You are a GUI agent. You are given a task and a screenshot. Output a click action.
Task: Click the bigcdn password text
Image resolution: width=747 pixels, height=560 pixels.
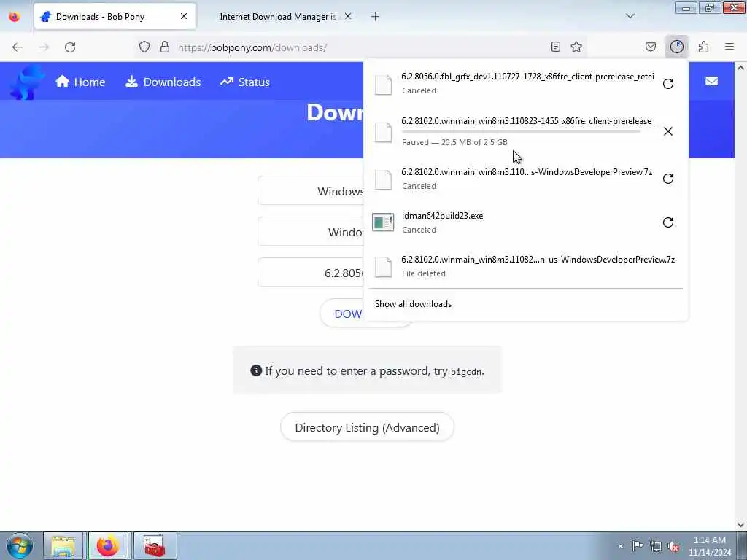point(466,371)
